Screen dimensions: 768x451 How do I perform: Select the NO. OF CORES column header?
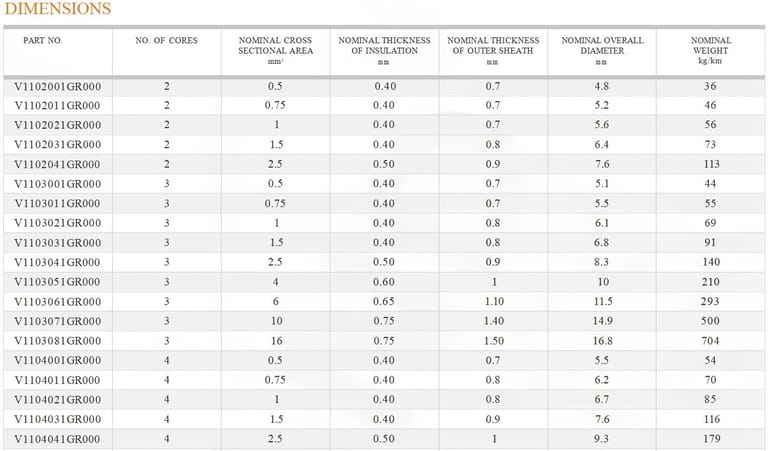(167, 41)
